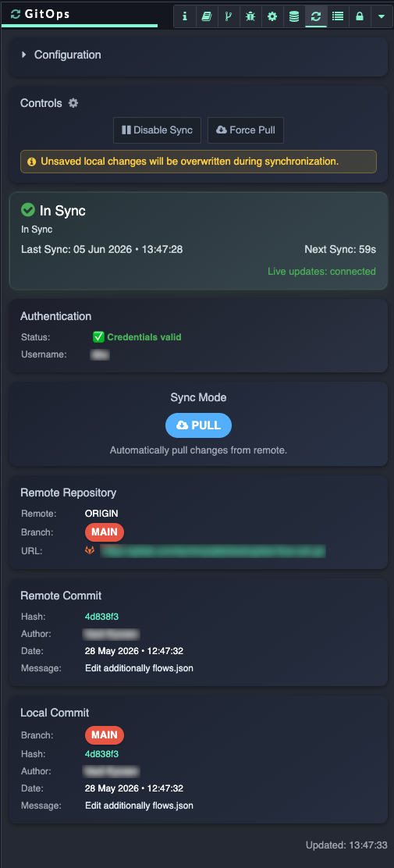Screen dimensions: 394x868
Task: Open the git branch history icon
Action: 228,16
